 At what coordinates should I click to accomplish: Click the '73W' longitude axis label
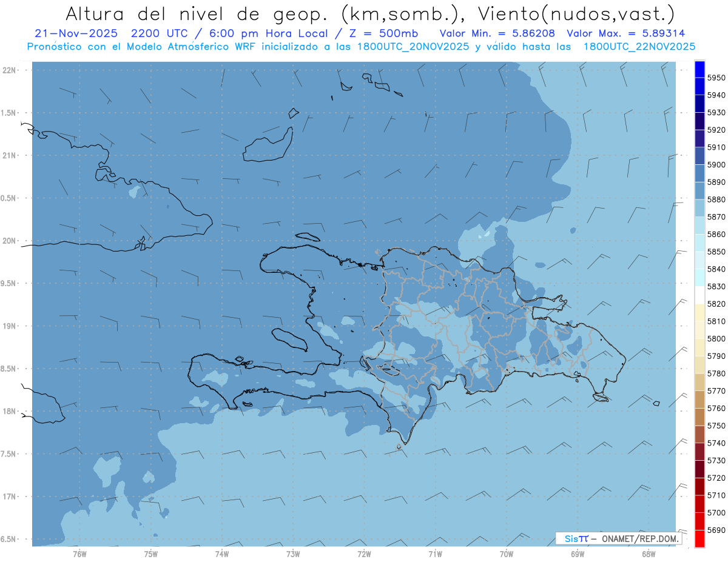pos(293,555)
